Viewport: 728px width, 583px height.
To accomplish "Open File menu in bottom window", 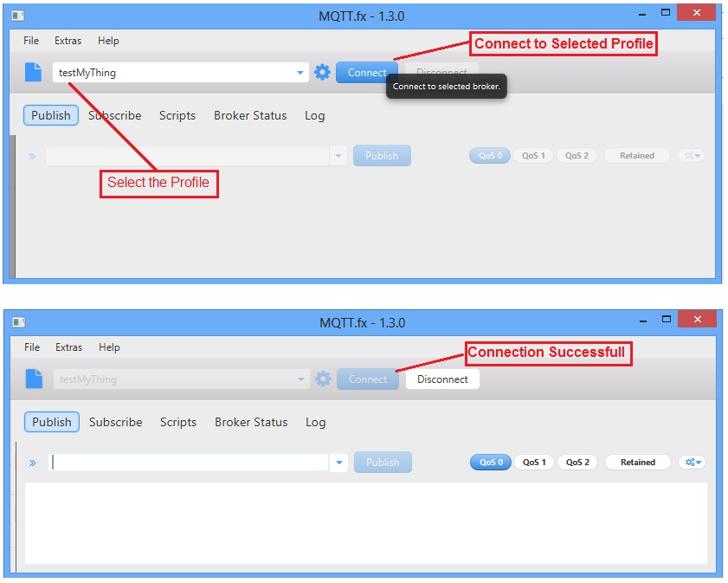I will tap(32, 347).
